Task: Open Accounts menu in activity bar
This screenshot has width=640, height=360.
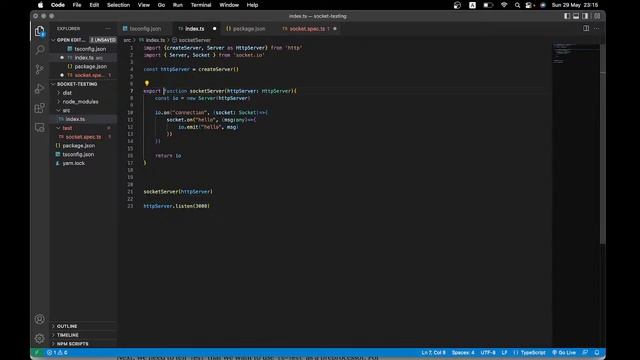Action: coord(40,319)
